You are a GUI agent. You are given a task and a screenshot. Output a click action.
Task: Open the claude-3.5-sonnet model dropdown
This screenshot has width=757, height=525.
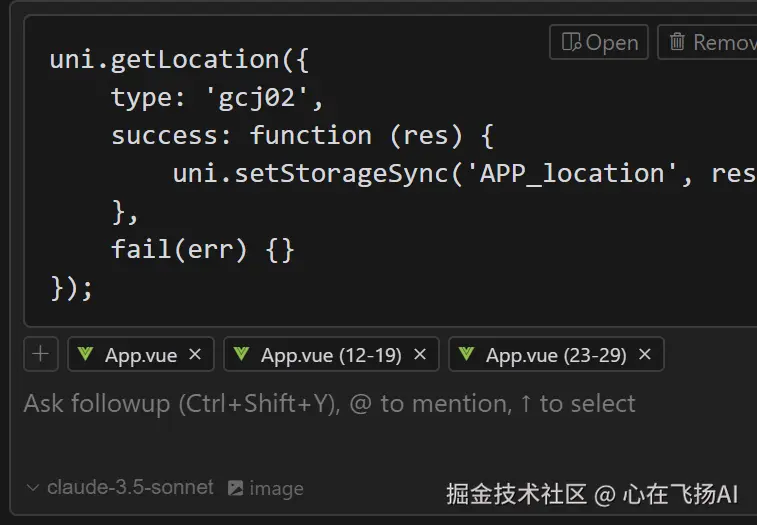click(130, 488)
